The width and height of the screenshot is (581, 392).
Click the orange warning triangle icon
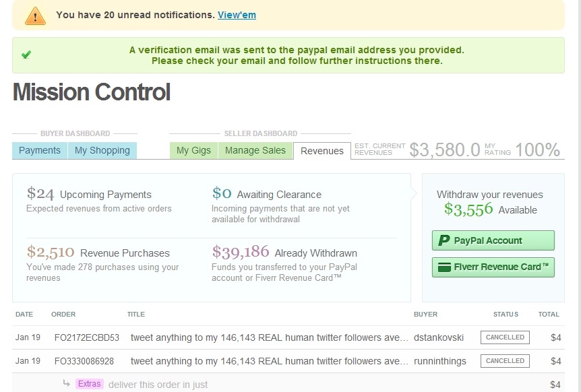(35, 16)
